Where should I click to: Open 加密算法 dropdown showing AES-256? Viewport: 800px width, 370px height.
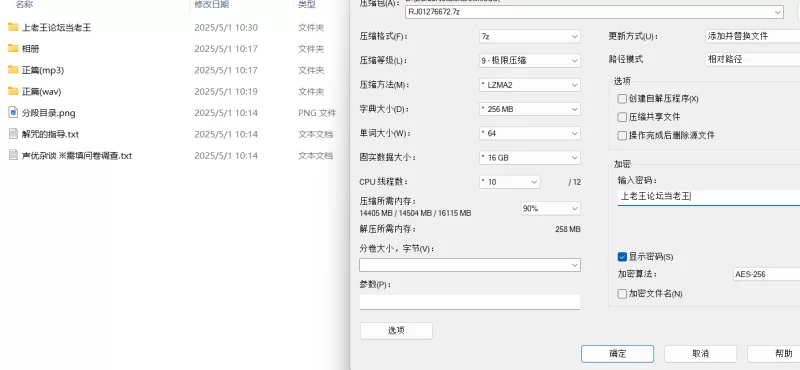[x=766, y=274]
